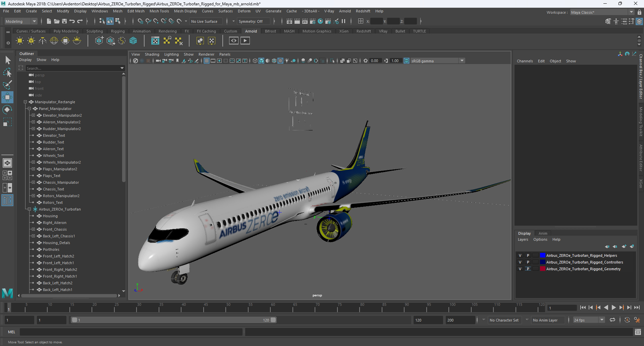Click Arnold TX manager icon

[x=155, y=41]
